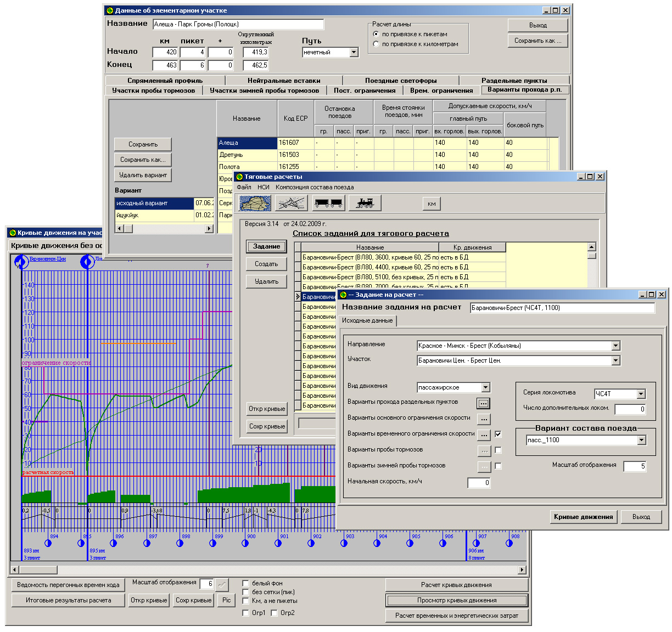Viewport: 672px width, 632px height.
Task: Switch to Пост. ограничения tab
Action: click(x=365, y=91)
